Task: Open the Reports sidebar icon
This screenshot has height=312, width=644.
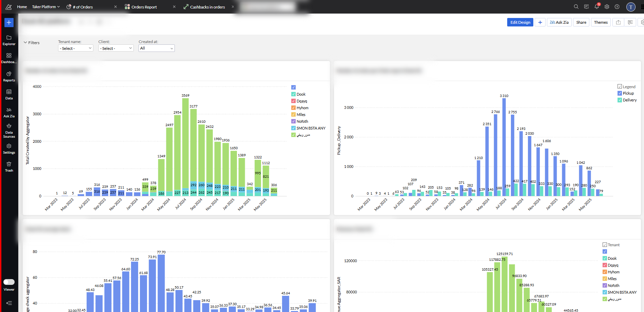Action: point(9,76)
